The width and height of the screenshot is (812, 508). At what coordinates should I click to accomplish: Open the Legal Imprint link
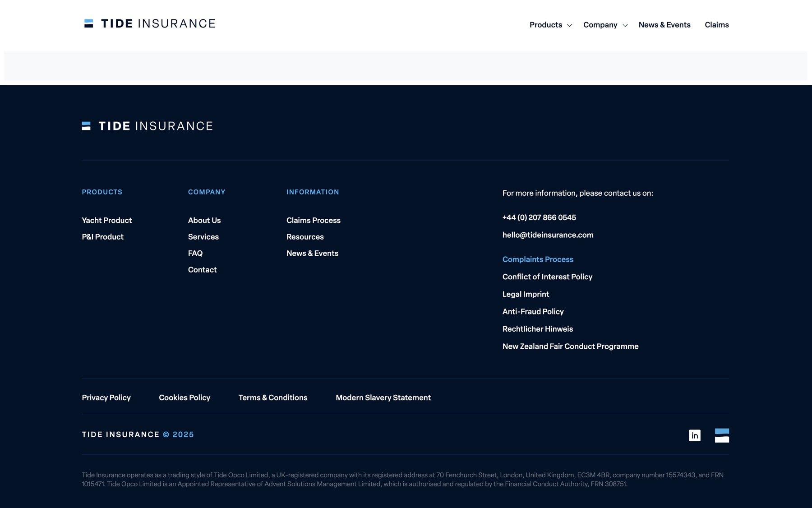click(x=526, y=294)
